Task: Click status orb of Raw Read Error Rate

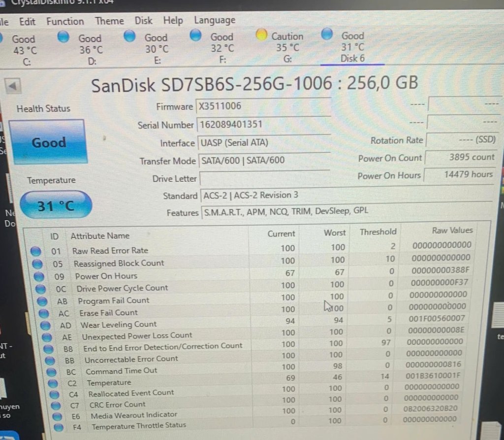Action: [x=35, y=251]
